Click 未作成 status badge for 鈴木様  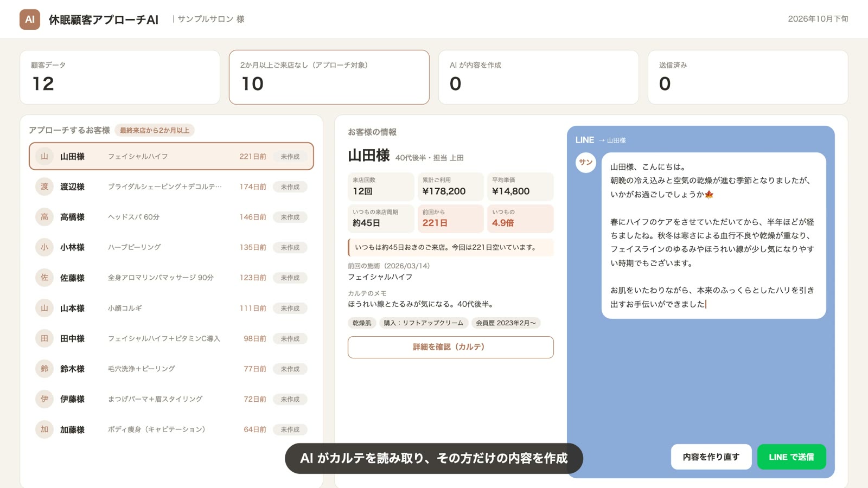click(x=290, y=369)
